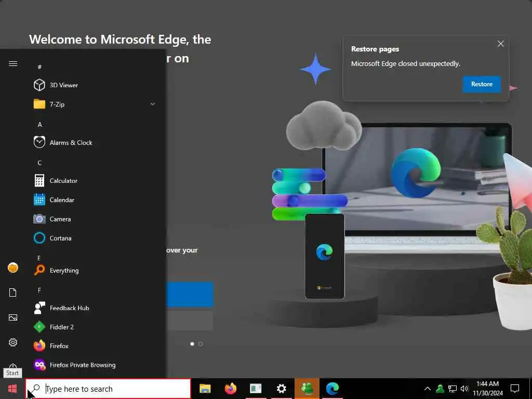The height and width of the screenshot is (399, 532).
Task: Expand Start menu hamburger button
Action: pyautogui.click(x=13, y=64)
